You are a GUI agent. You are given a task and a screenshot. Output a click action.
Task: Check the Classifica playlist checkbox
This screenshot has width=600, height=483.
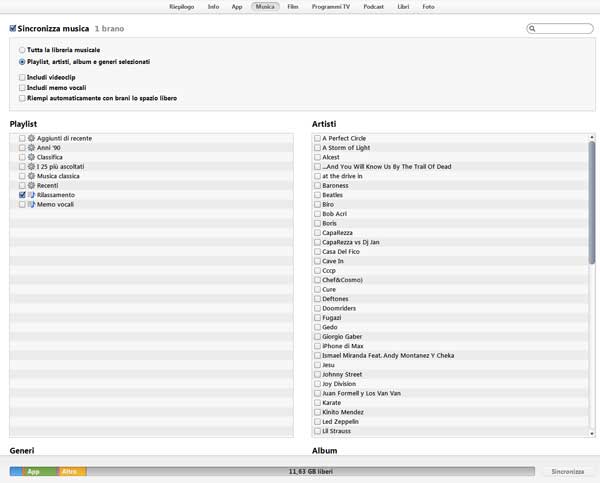[22, 157]
